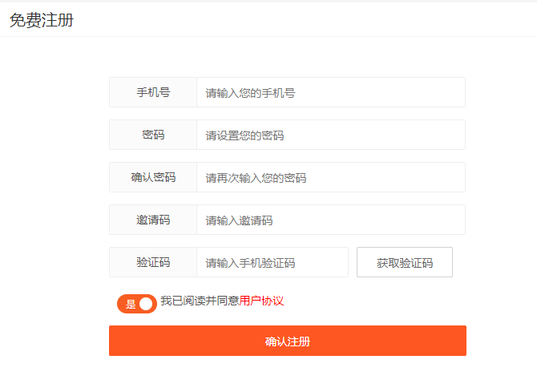
Task: Click the 确认密码 field label
Action: [153, 177]
